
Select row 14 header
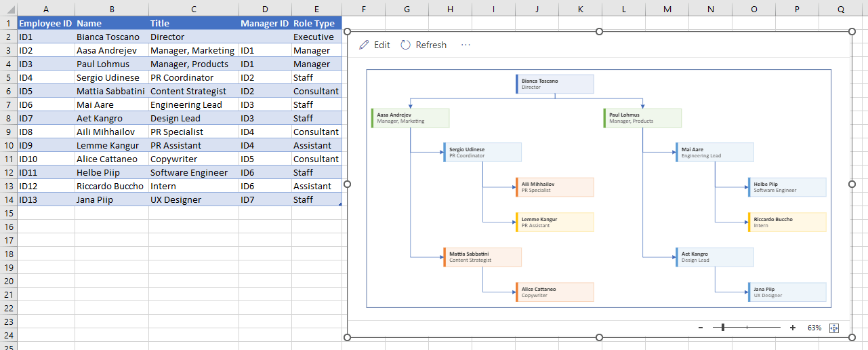(x=8, y=199)
